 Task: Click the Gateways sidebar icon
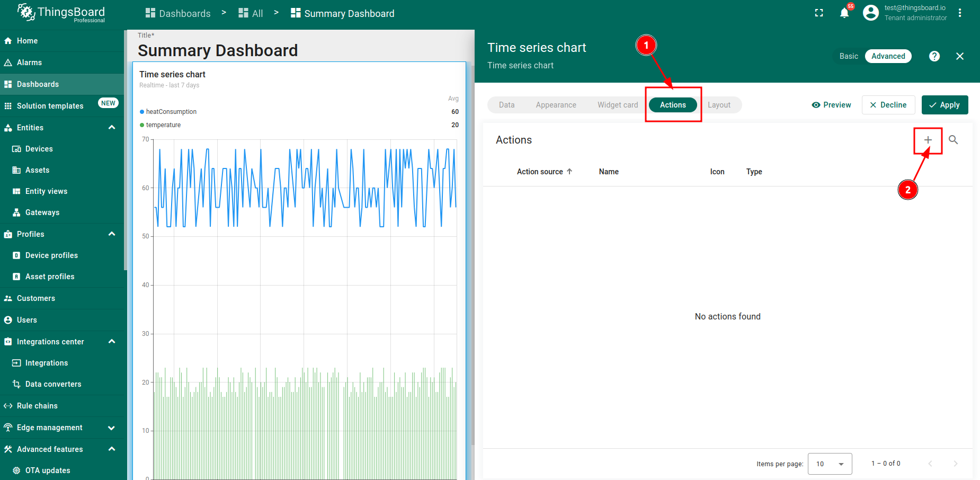pyautogui.click(x=16, y=212)
